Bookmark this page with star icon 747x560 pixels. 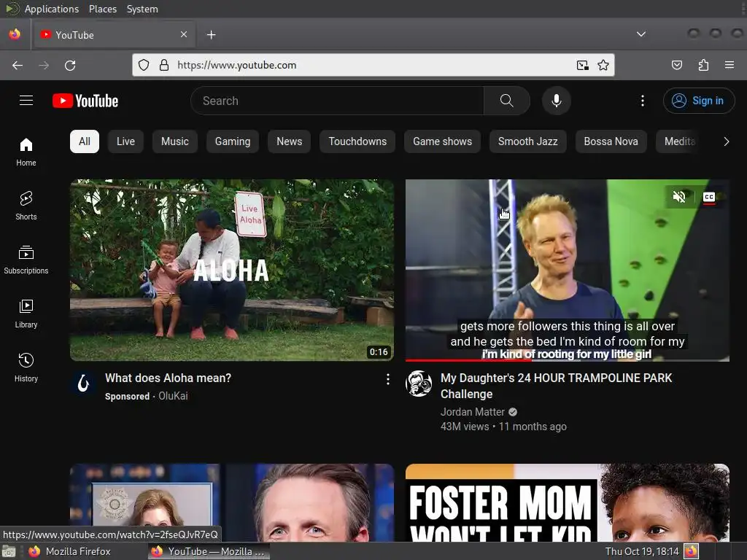[x=603, y=65]
